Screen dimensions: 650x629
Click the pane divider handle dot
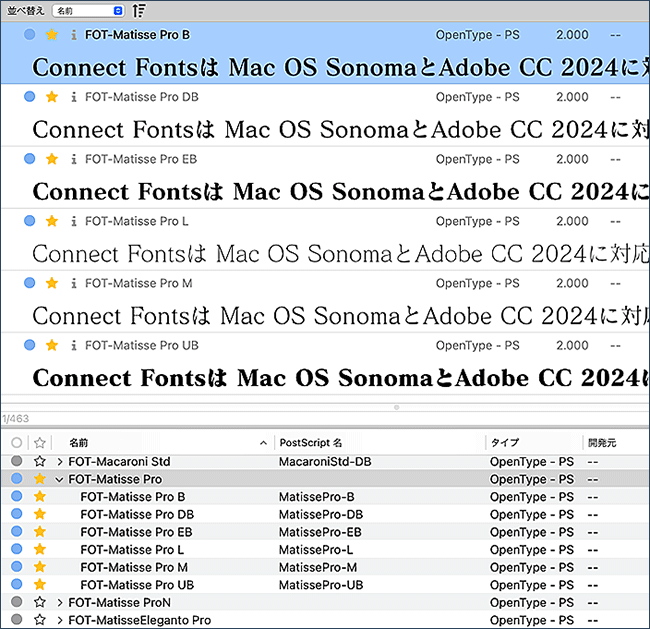click(x=396, y=408)
